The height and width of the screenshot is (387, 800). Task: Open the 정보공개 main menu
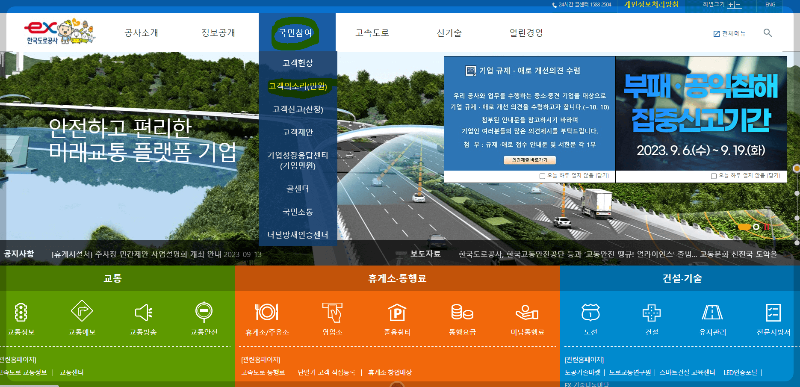point(218,33)
